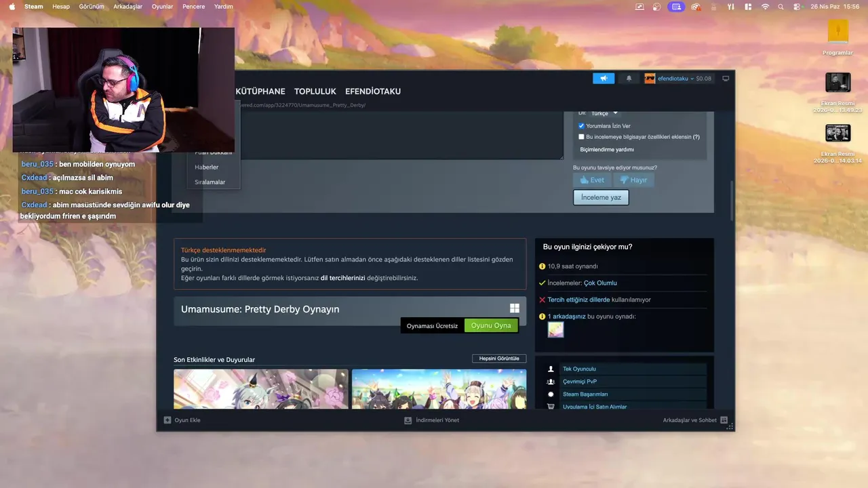Switch to the KÜTÜPHANE tab
Screen dimensions: 868x488
(260, 91)
